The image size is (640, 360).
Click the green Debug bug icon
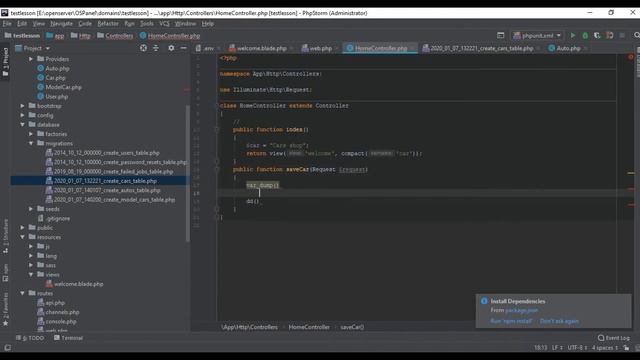pyautogui.click(x=585, y=36)
